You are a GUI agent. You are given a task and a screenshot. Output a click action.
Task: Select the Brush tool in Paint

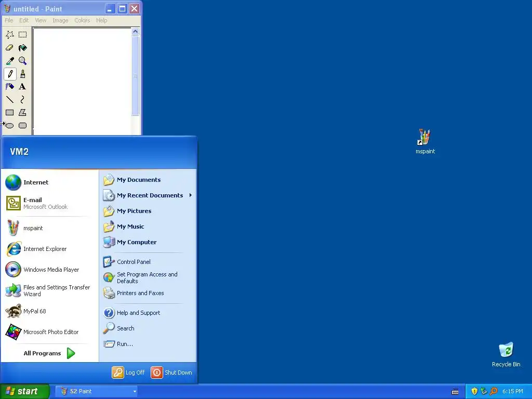point(23,74)
